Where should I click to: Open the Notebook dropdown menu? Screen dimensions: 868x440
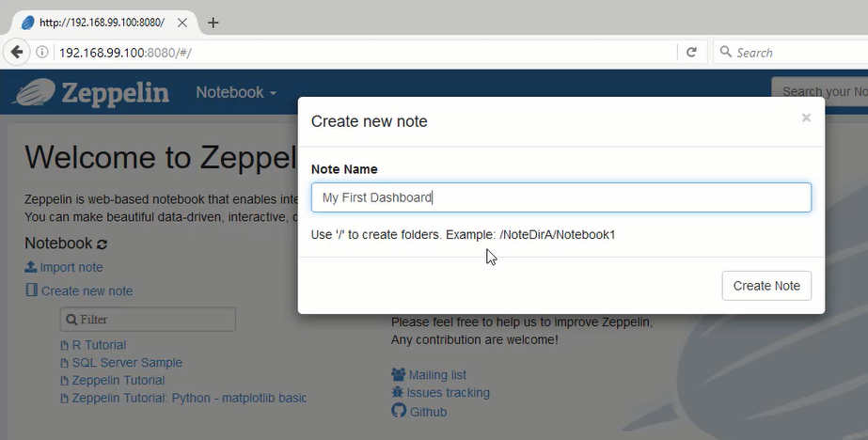coord(236,92)
